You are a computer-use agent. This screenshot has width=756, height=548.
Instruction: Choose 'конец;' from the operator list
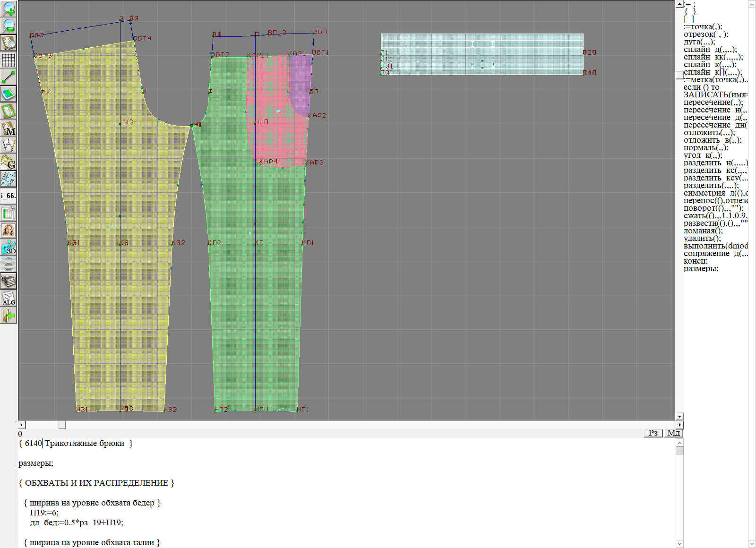[696, 261]
